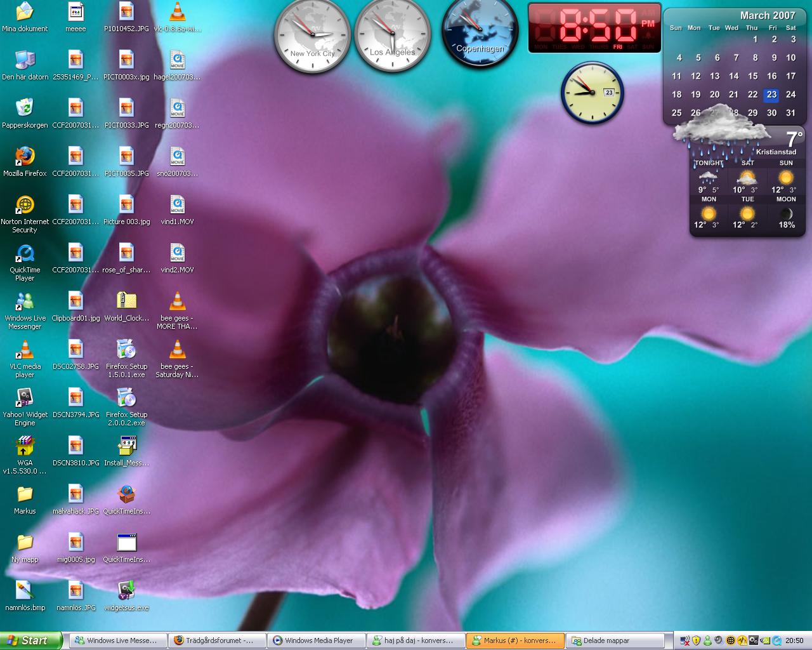Open Windows Live Messenger desktop icon
The image size is (812, 650).
pos(25,302)
